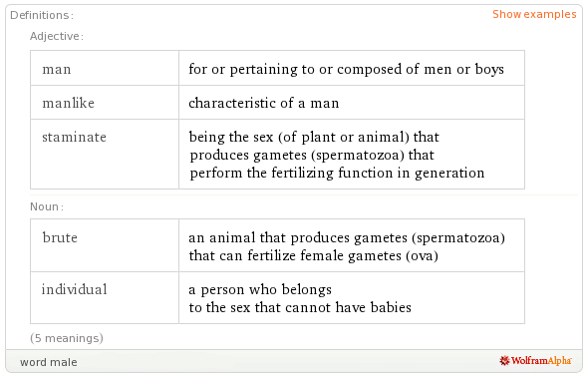Image resolution: width=588 pixels, height=378 pixels.
Task: Click 'to the sex that cannot have babies'
Action: pos(300,307)
